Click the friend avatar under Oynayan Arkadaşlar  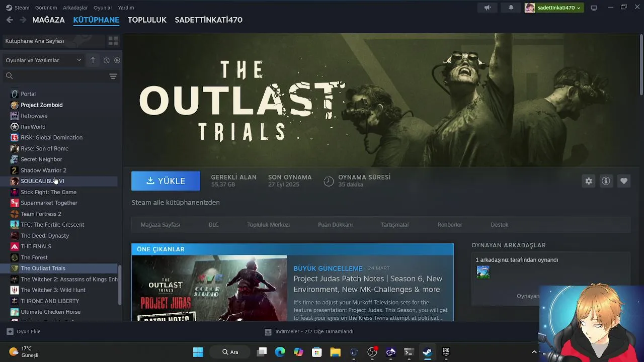pos(483,273)
